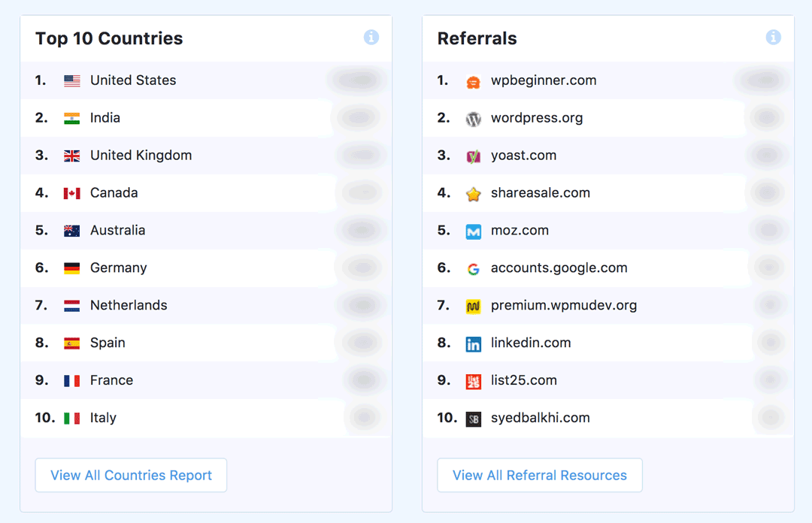Click the shareasale.com referral text
The height and width of the screenshot is (523, 812).
541,192
